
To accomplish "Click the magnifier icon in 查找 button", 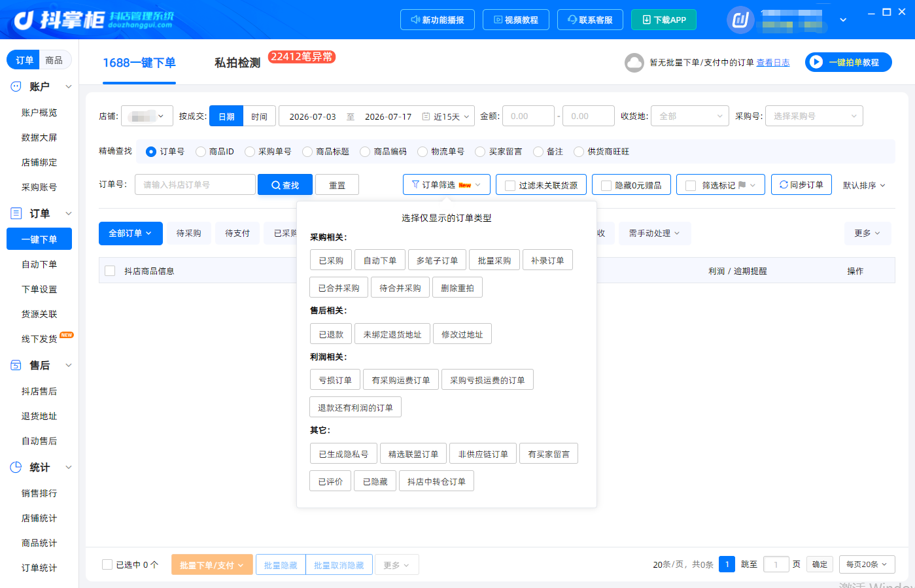I will coord(276,185).
